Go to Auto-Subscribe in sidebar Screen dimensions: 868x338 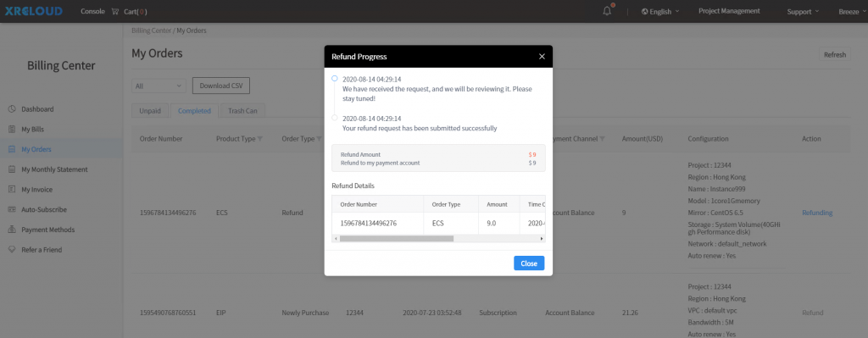pos(44,209)
